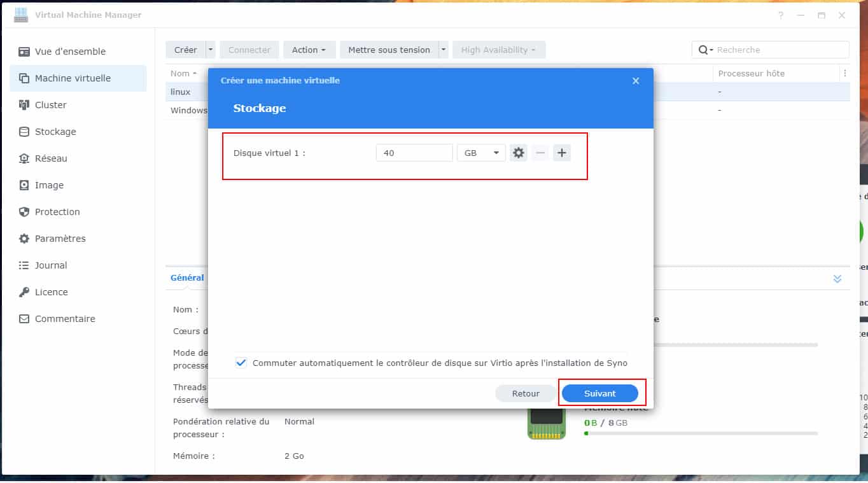Click the search magnifier icon
Image resolution: width=868 pixels, height=483 pixels.
pyautogui.click(x=704, y=50)
